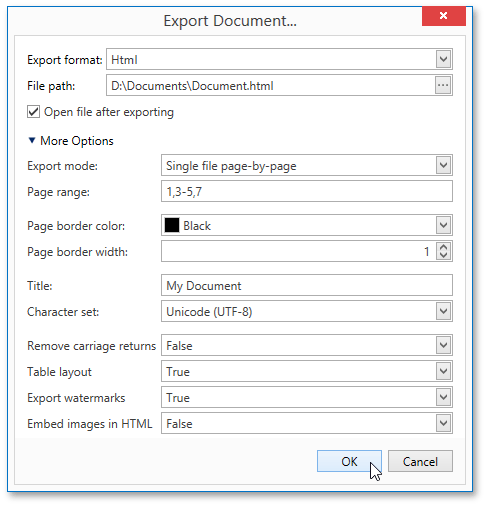Viewport: 486px width, 506px height.
Task: Click the Page range field
Action: pyautogui.click(x=307, y=191)
